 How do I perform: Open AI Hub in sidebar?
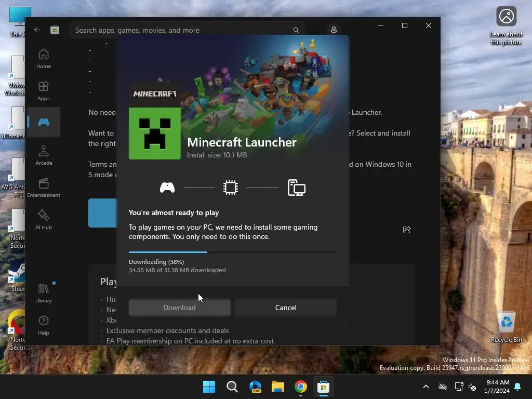pyautogui.click(x=44, y=220)
